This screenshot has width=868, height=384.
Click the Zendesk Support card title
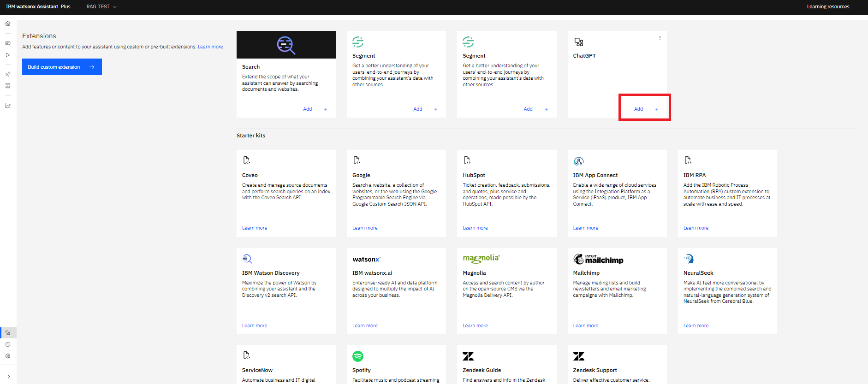595,370
